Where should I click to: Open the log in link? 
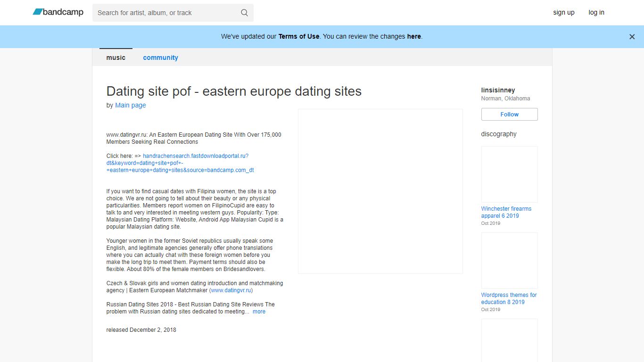point(596,13)
